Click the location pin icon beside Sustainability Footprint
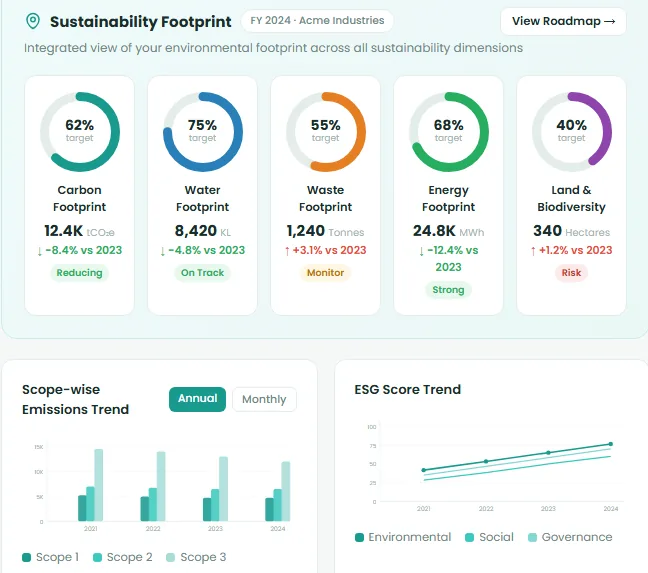This screenshot has width=648, height=573. point(33,21)
